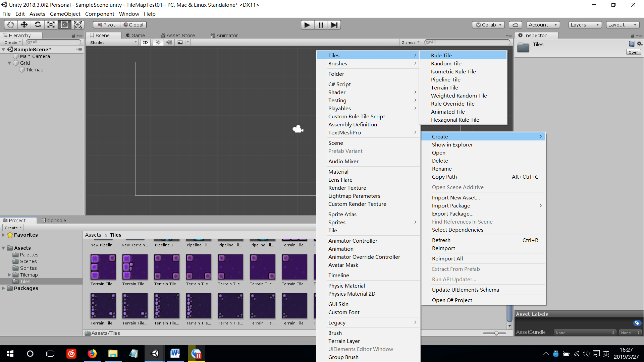Click the Step frame button
Viewport: 644px width, 362px height.
coord(334,25)
